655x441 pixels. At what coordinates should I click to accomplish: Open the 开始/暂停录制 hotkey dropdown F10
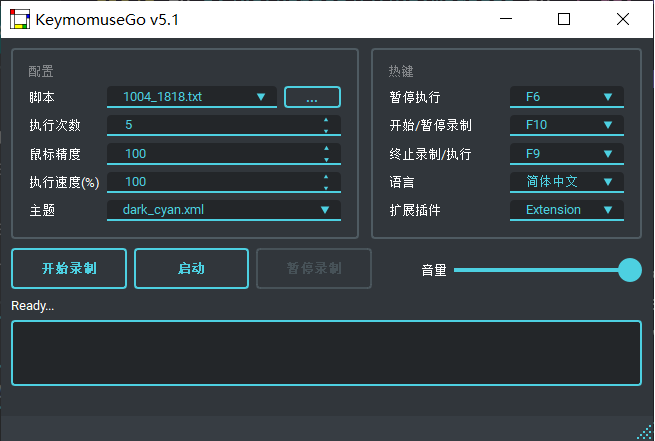coord(566,125)
